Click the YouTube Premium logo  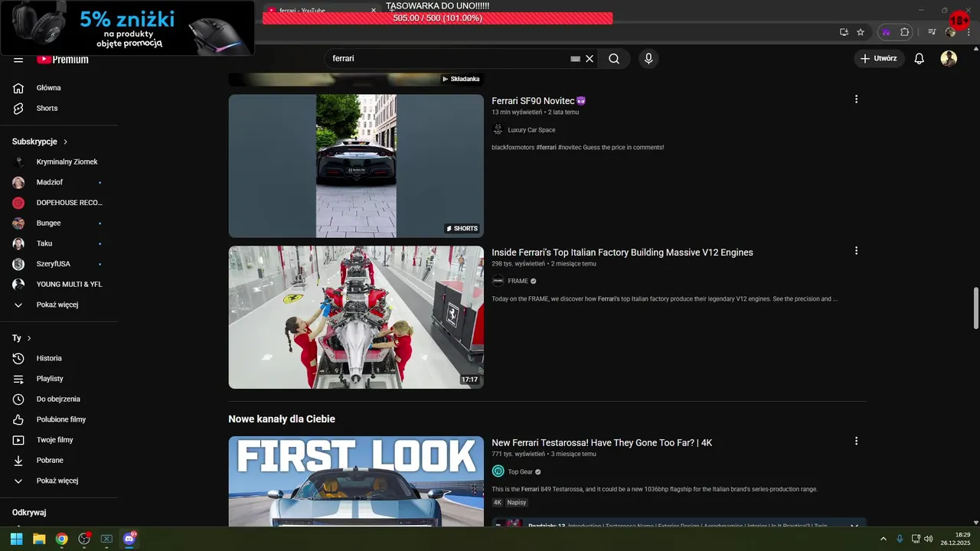[x=63, y=59]
